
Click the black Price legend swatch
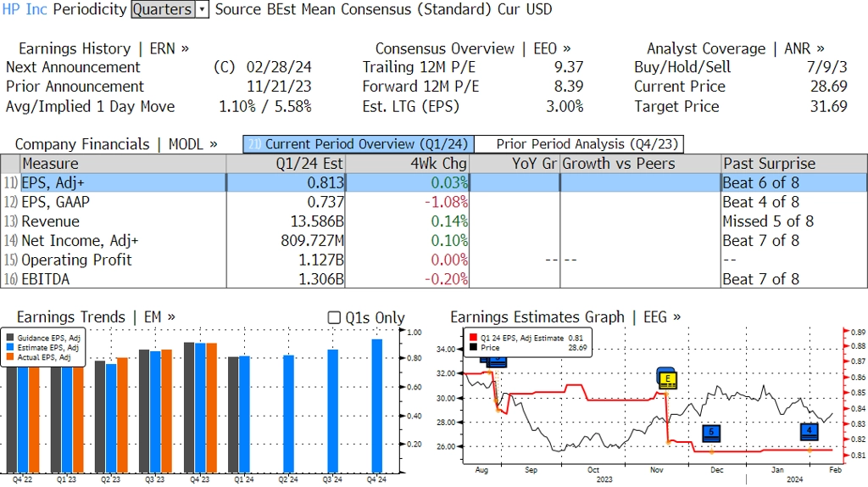[x=473, y=347]
